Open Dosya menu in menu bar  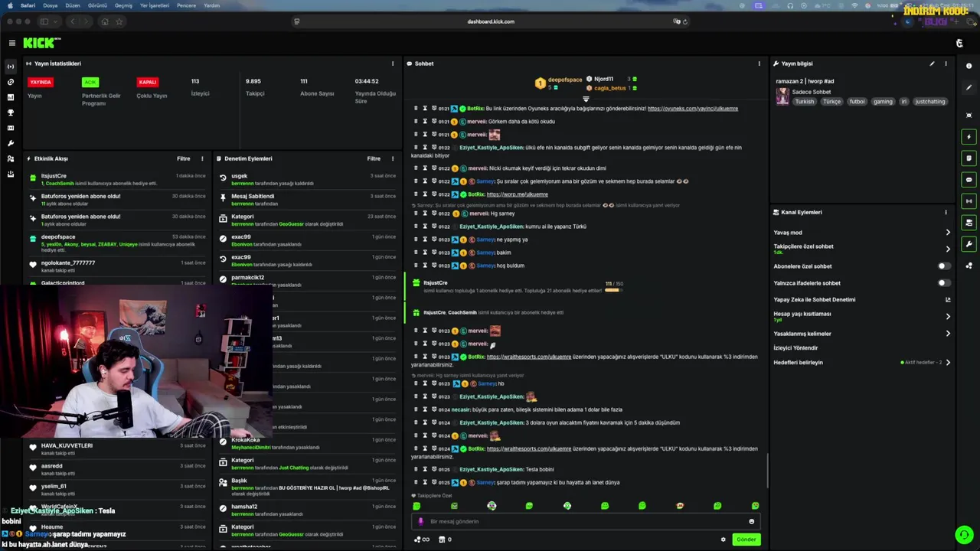point(51,5)
